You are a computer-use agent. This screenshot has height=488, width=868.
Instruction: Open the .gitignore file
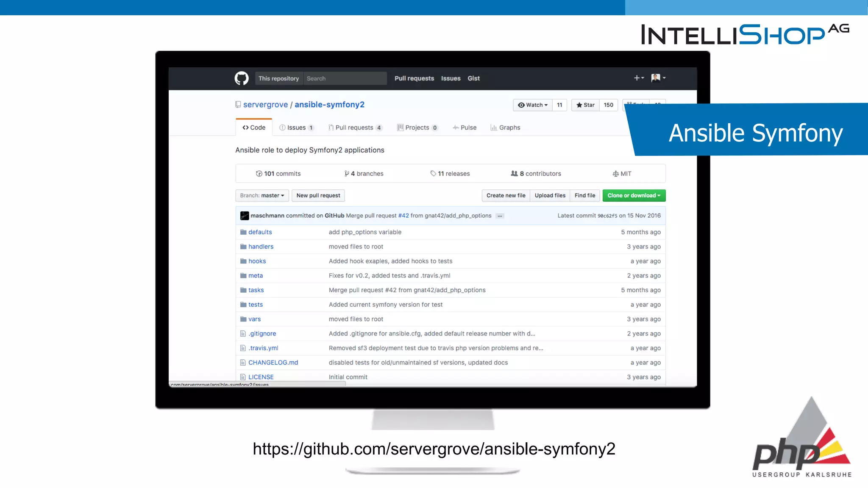click(x=262, y=333)
